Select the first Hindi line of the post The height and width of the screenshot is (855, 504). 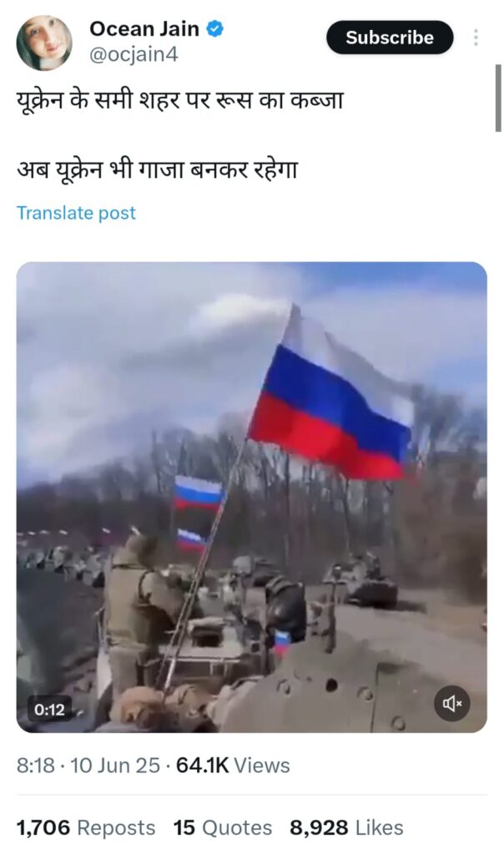[x=179, y=101]
